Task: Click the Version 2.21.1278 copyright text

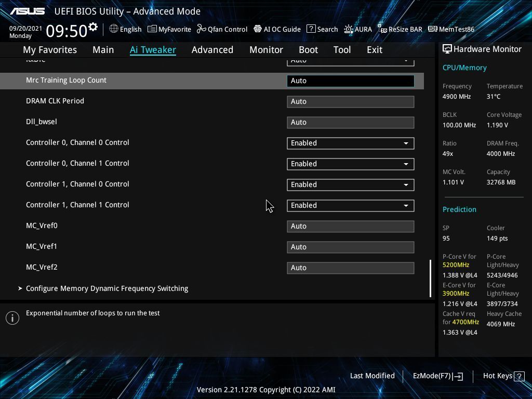Action: coord(266,390)
